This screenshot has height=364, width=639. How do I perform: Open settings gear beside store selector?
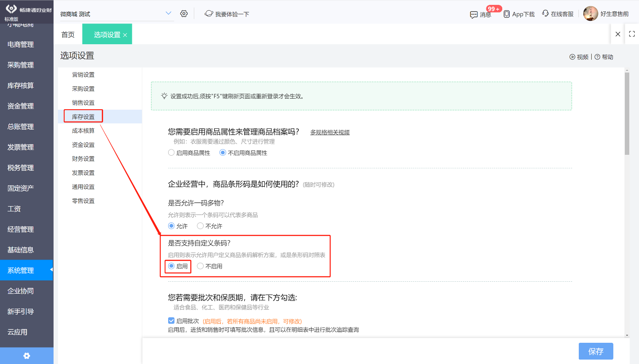click(x=184, y=14)
